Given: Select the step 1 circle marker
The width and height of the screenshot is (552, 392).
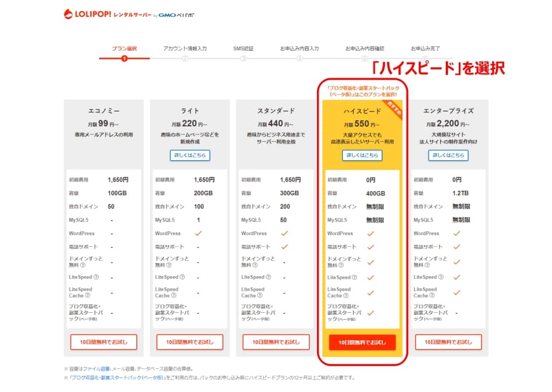Looking at the screenshot, I should click(125, 58).
